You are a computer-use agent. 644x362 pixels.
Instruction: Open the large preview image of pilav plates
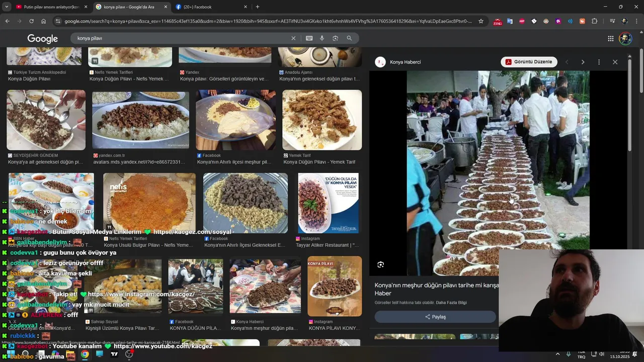tap(498, 173)
